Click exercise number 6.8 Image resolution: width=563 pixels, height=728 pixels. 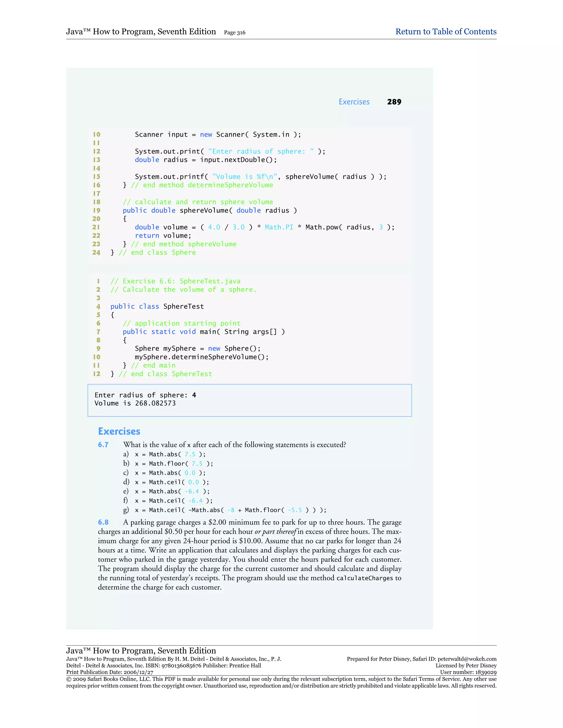[103, 522]
